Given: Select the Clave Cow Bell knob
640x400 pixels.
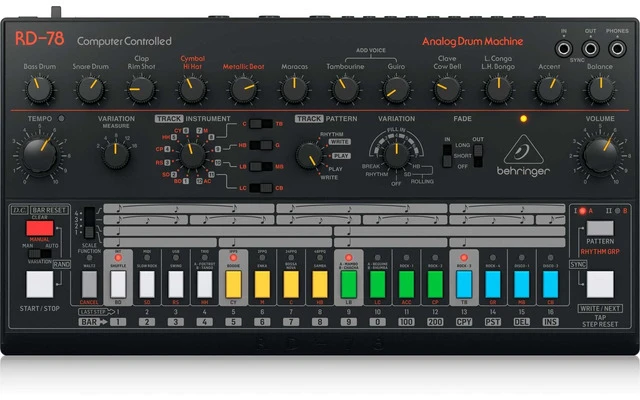Looking at the screenshot, I should pos(447,89).
